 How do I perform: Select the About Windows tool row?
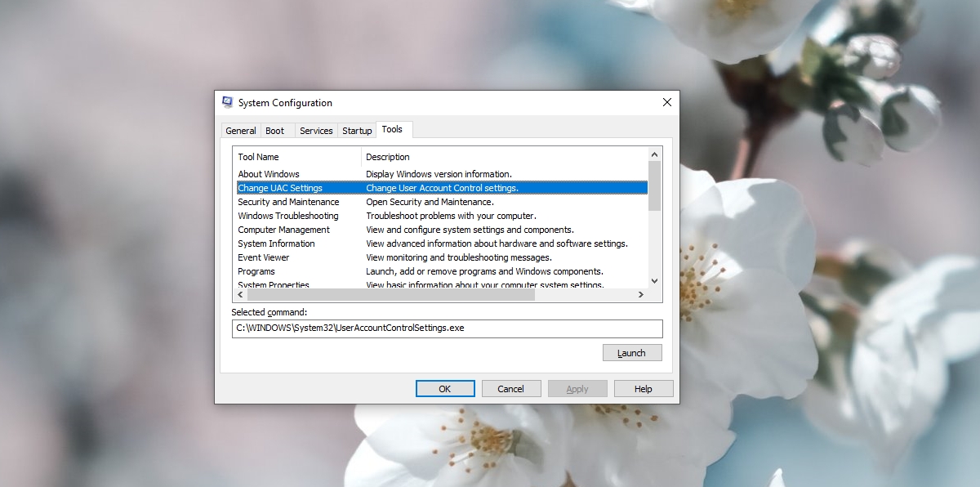(x=442, y=174)
